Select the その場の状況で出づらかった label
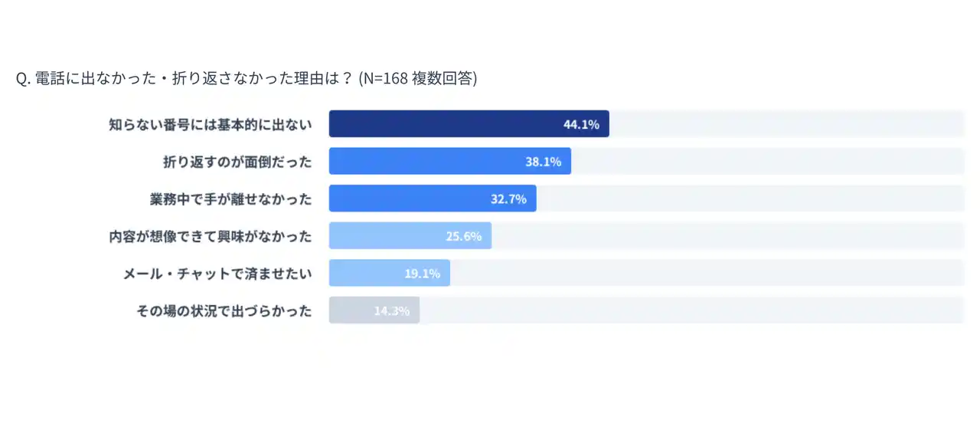The image size is (980, 430). click(x=224, y=311)
